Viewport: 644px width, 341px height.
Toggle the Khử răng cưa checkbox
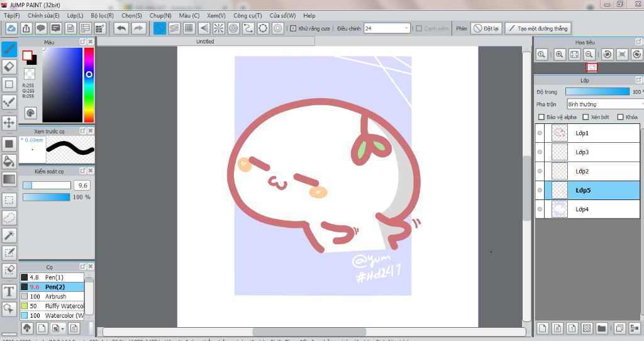(293, 28)
